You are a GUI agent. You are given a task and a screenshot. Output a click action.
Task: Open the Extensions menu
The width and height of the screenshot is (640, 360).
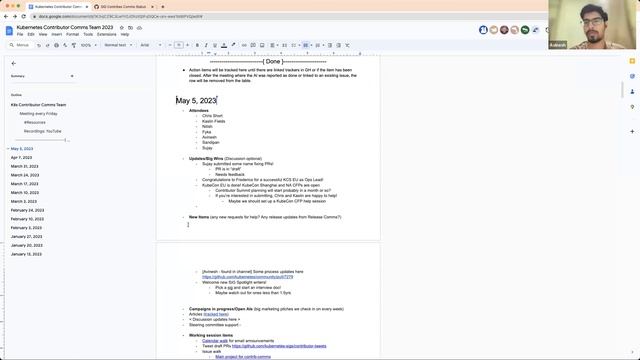pos(107,35)
